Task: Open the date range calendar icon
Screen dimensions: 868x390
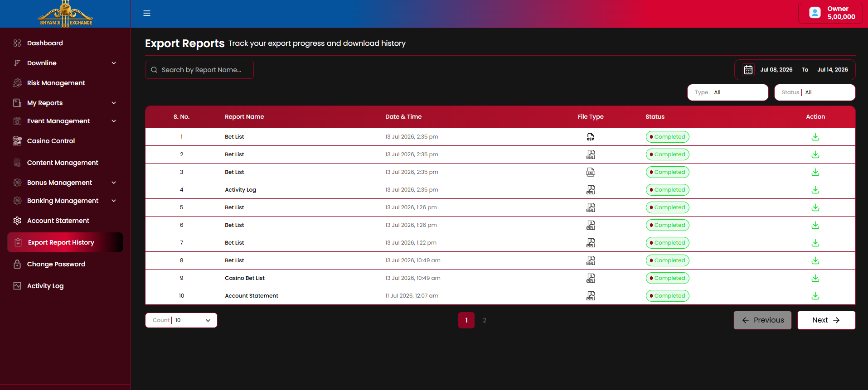Action: [748, 70]
